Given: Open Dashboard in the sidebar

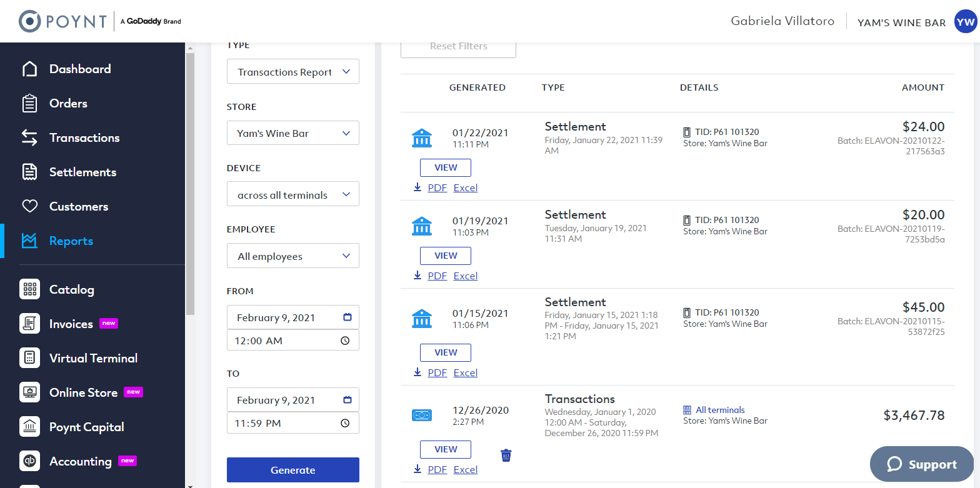Looking at the screenshot, I should pyautogui.click(x=80, y=69).
